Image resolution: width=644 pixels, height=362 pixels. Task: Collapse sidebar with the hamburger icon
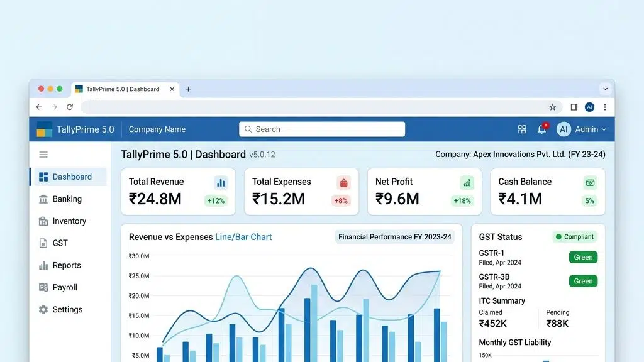point(43,155)
